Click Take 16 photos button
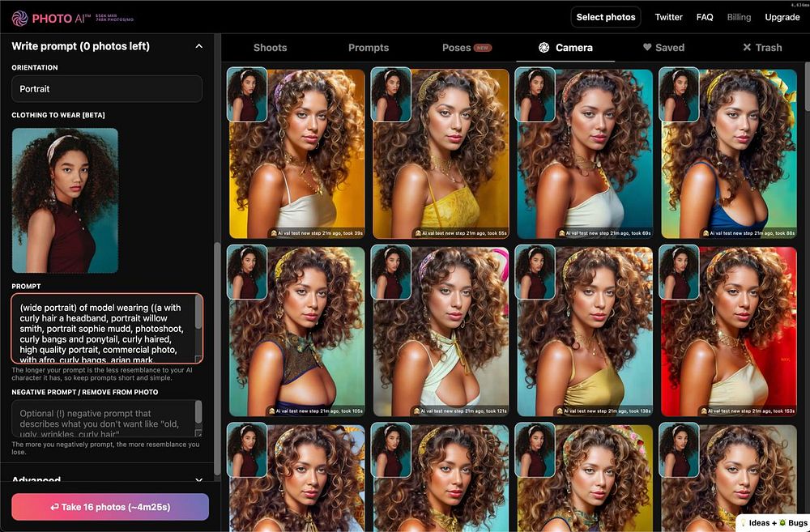 pyautogui.click(x=110, y=507)
